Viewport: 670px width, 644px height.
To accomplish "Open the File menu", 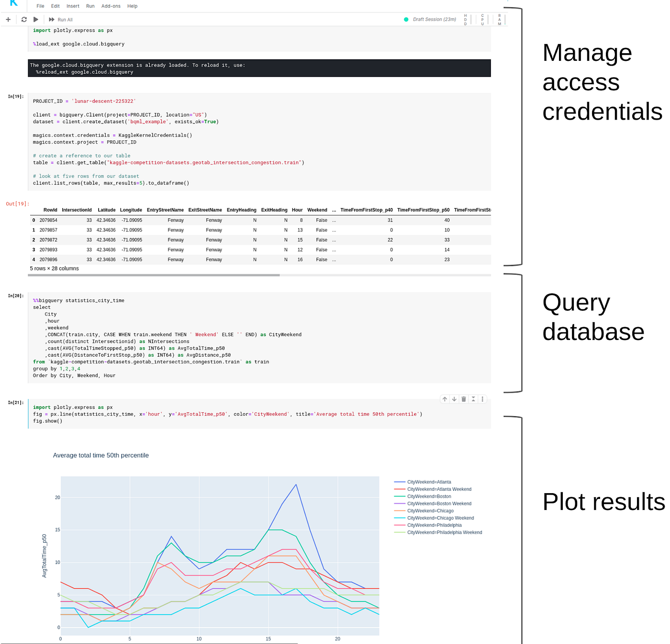I will pyautogui.click(x=40, y=6).
